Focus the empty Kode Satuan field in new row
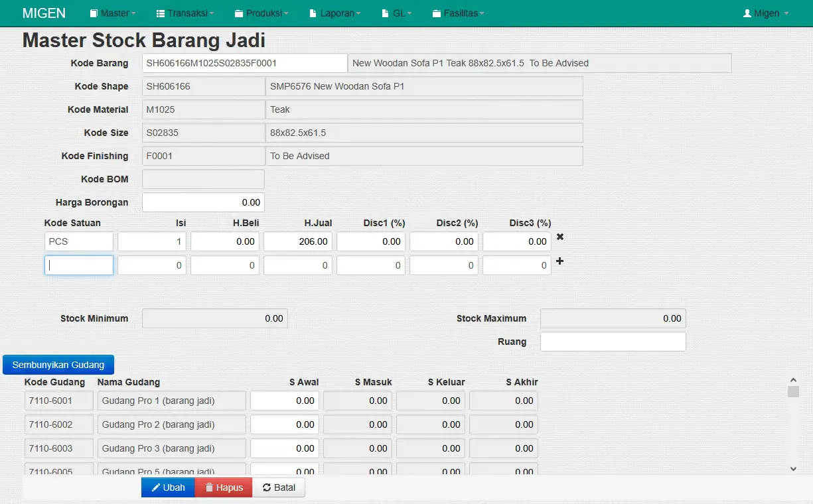Screen dimensions: 813x504 [x=79, y=265]
